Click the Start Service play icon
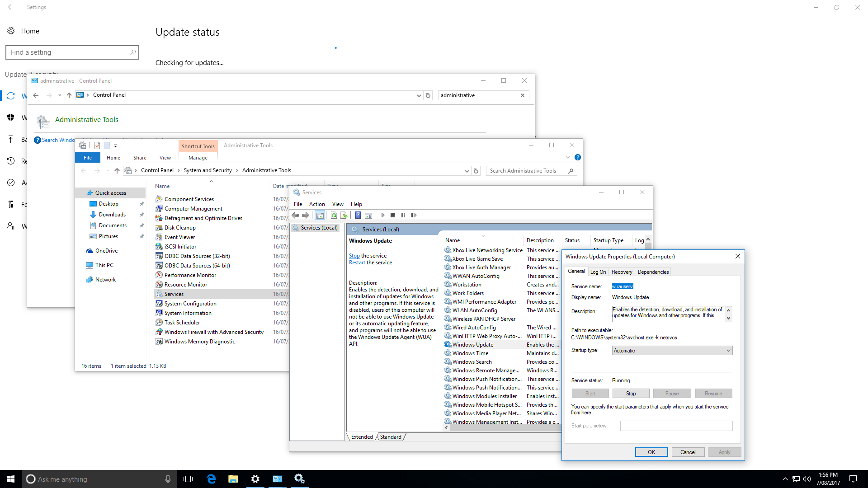 [x=383, y=215]
